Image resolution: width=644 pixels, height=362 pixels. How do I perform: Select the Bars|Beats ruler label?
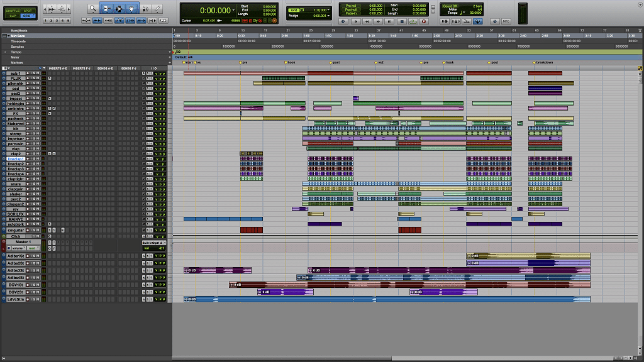[19, 31]
